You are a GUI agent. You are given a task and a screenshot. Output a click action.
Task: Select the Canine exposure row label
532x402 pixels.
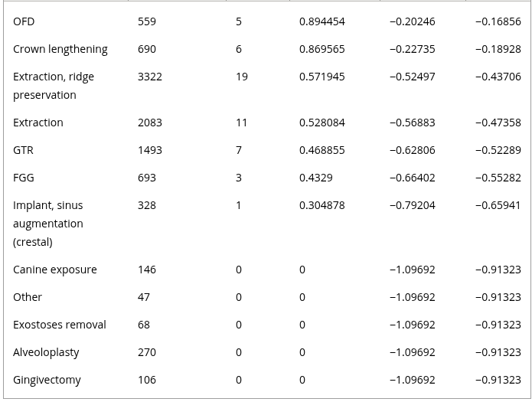click(x=55, y=270)
